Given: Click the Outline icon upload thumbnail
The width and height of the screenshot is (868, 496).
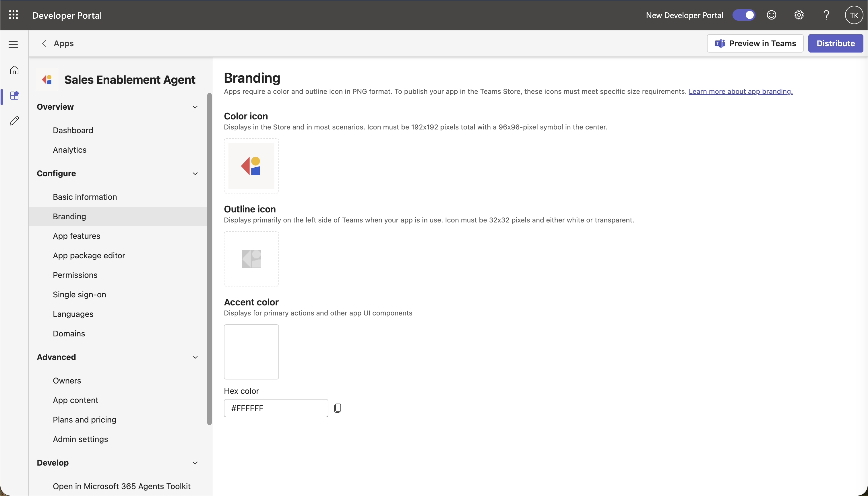Looking at the screenshot, I should pos(251,259).
